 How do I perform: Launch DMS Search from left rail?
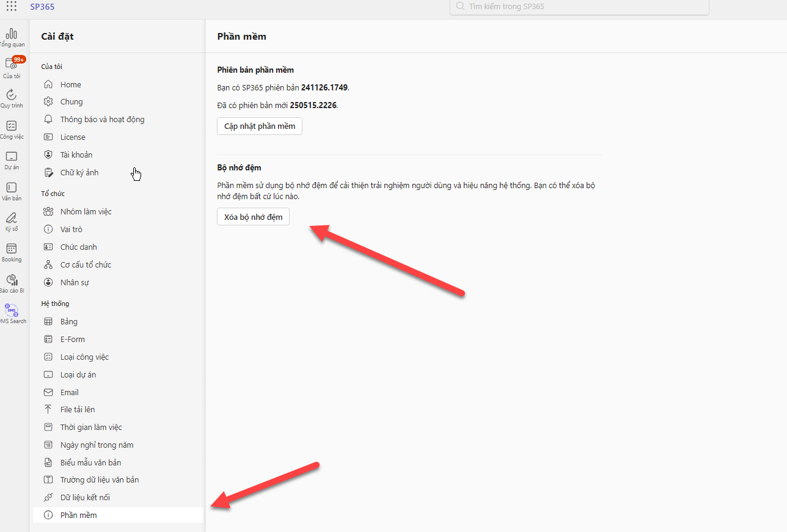coord(12,313)
